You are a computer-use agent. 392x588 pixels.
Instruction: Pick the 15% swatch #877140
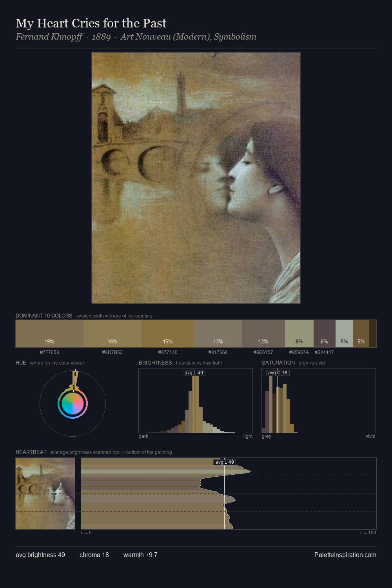point(168,334)
